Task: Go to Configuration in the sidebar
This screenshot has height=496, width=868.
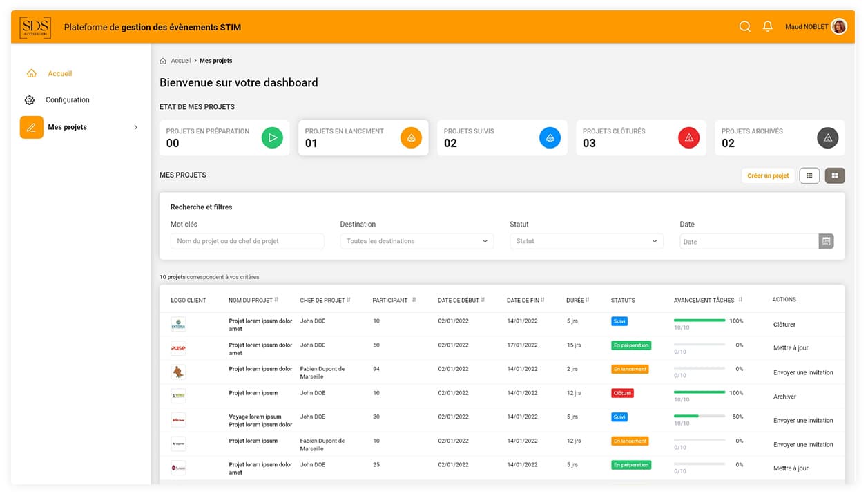Action: point(67,100)
